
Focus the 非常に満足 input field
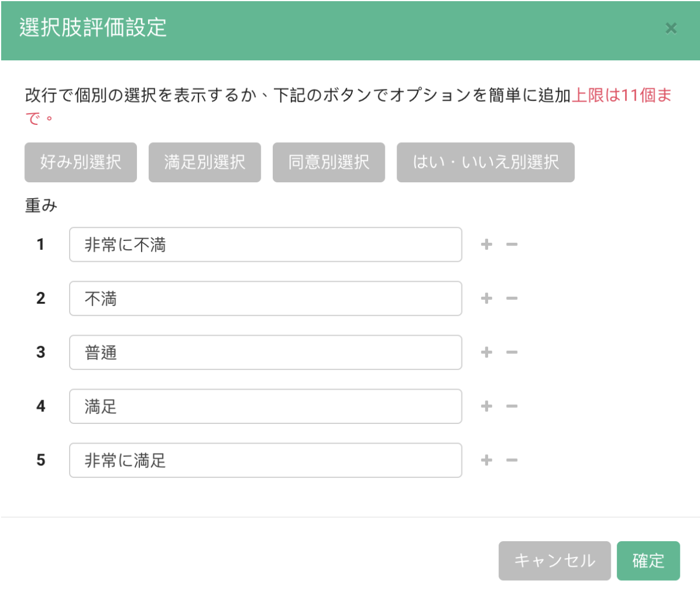[266, 461]
